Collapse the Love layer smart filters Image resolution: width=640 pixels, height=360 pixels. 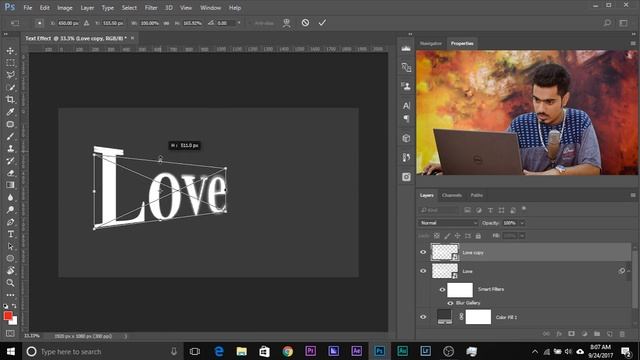[629, 271]
